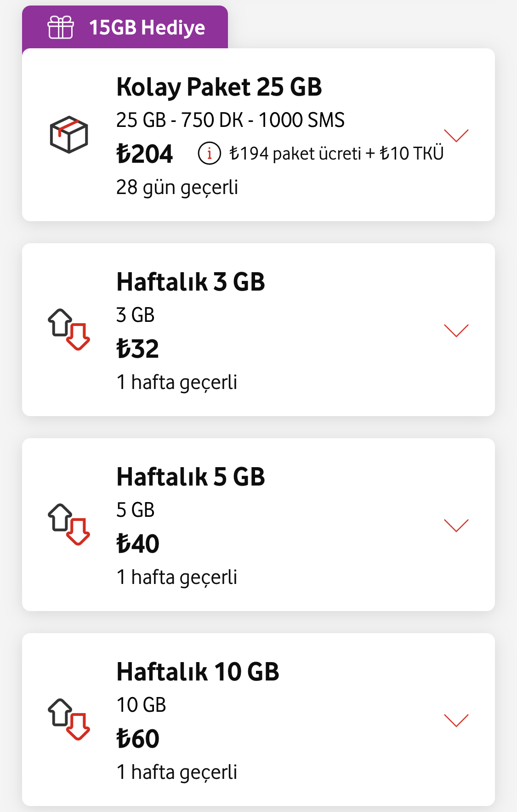The width and height of the screenshot is (517, 812).
Task: Open the Haftalık 3 GB title
Action: 191,282
